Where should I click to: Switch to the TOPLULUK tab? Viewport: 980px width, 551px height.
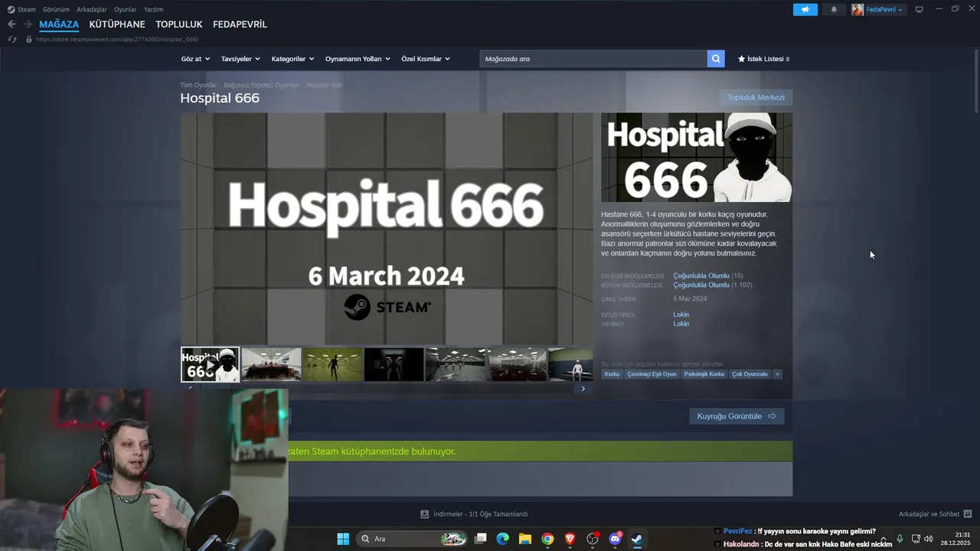click(x=179, y=24)
